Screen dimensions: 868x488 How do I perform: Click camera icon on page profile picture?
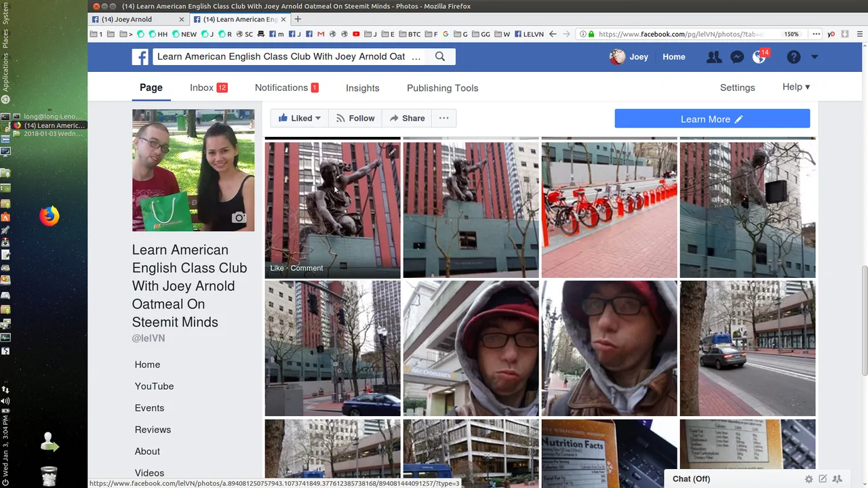coord(239,218)
